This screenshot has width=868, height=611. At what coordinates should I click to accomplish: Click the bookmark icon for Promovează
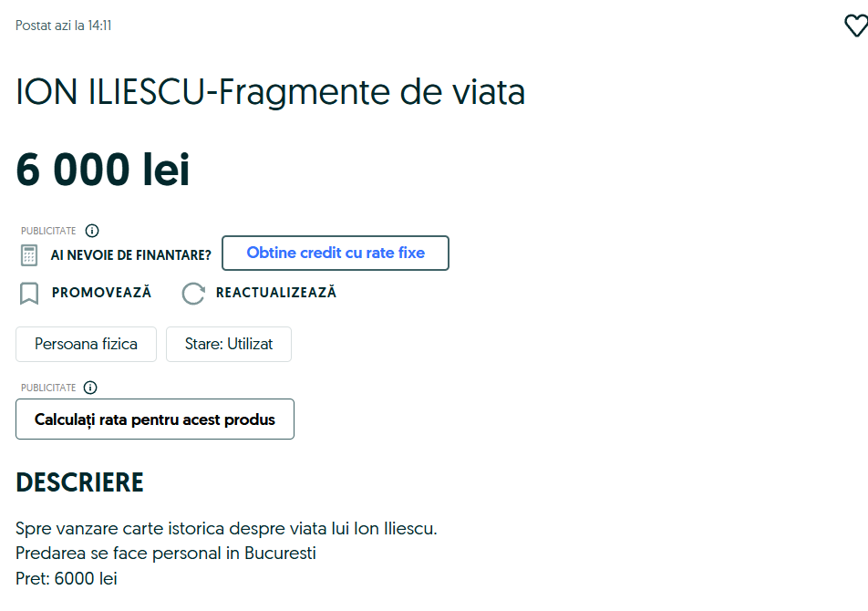[29, 294]
